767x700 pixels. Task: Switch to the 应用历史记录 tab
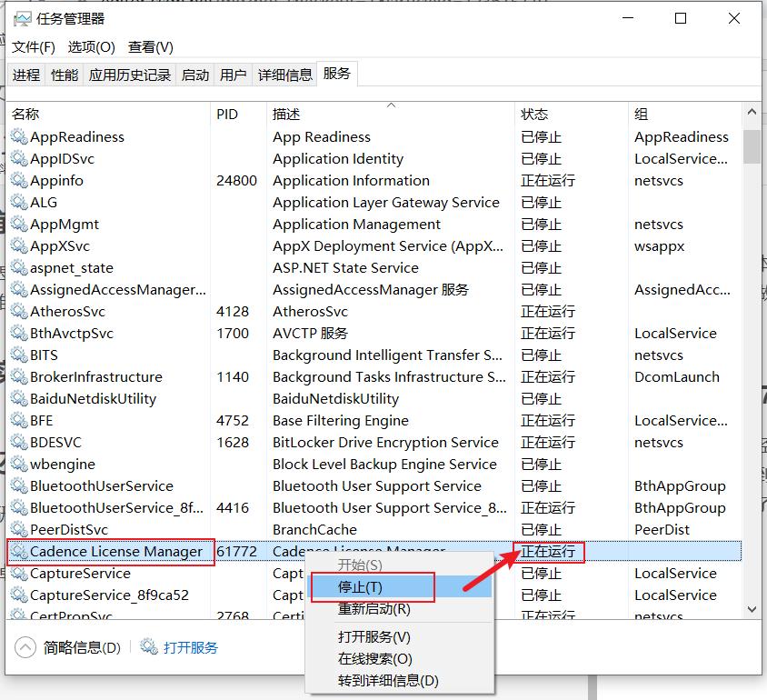click(x=130, y=75)
